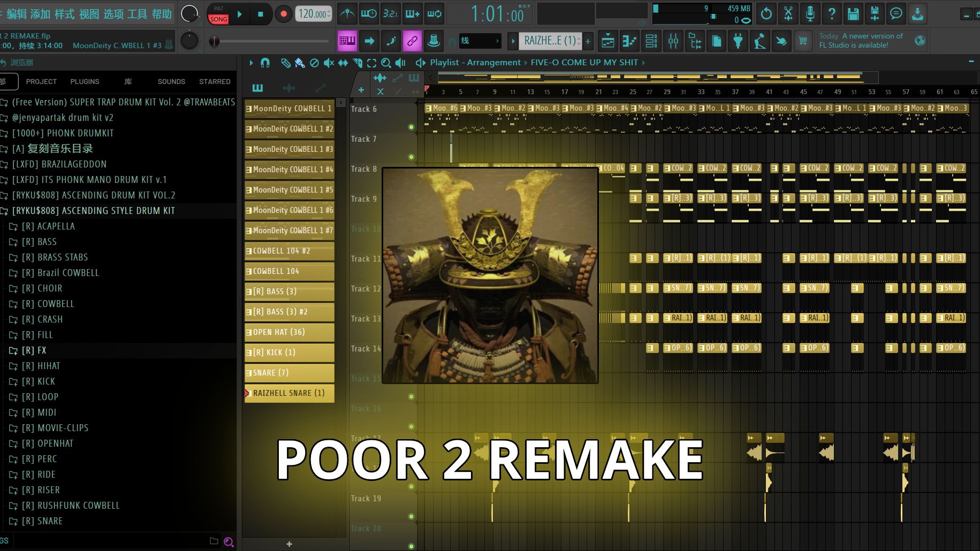The width and height of the screenshot is (980, 551).
Task: Open the shopping cart store icon
Action: 803,41
